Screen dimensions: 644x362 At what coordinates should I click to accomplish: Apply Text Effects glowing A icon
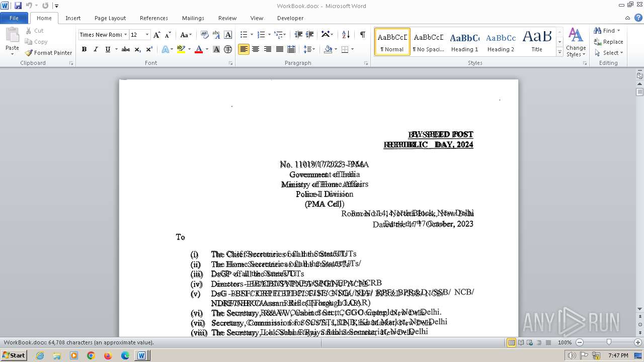coord(165,49)
